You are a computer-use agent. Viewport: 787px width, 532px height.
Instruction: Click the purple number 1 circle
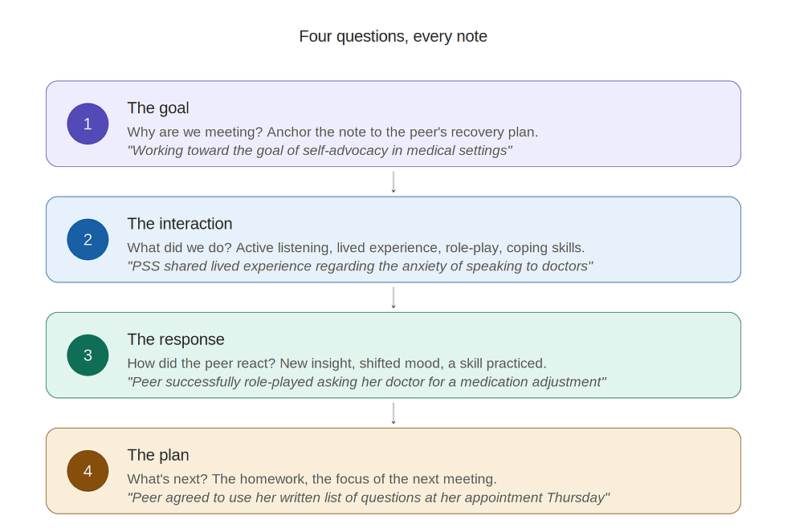pyautogui.click(x=88, y=124)
